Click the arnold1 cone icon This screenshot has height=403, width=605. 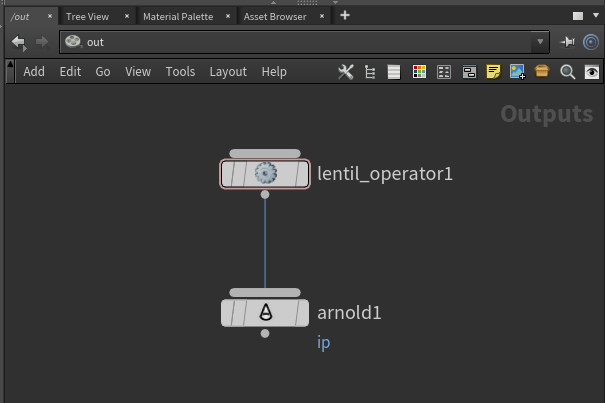click(265, 312)
